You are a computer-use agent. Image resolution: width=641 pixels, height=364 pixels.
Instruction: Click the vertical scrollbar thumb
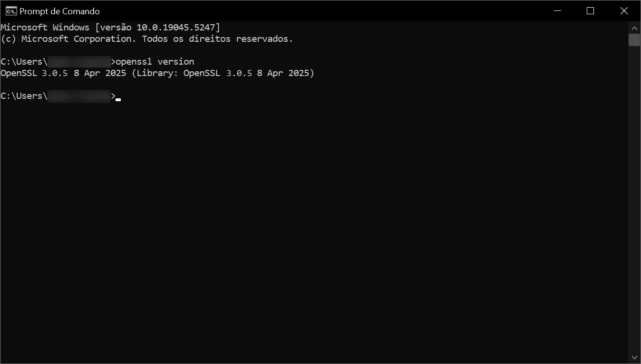[x=634, y=40]
